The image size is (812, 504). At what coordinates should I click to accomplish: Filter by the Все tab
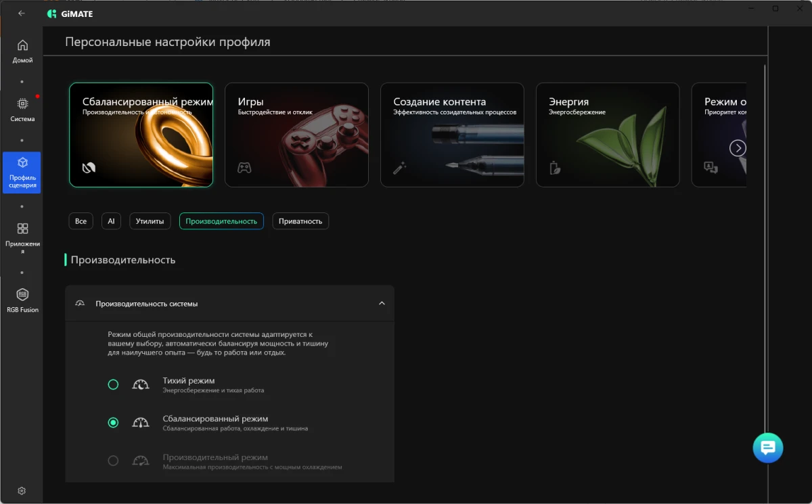pos(81,221)
